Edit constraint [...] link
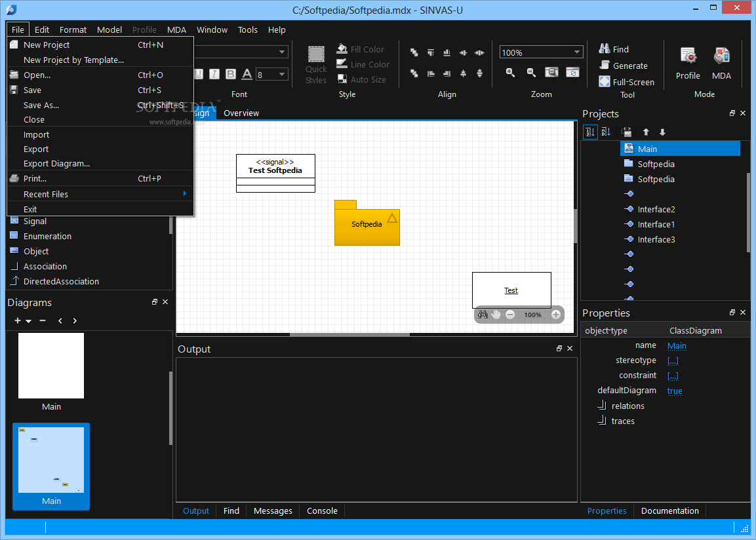 point(673,376)
